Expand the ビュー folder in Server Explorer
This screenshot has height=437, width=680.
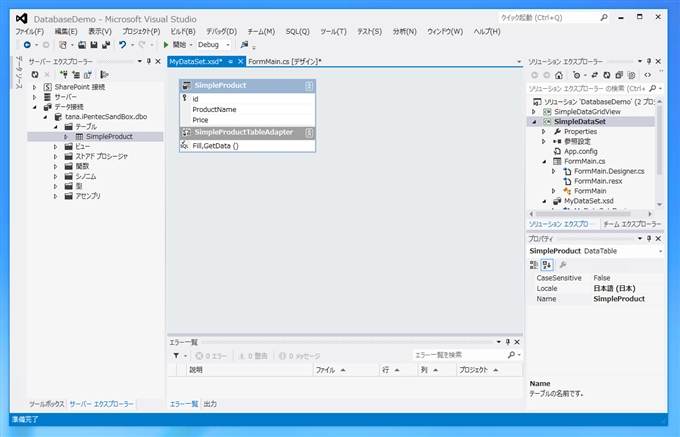(56, 147)
